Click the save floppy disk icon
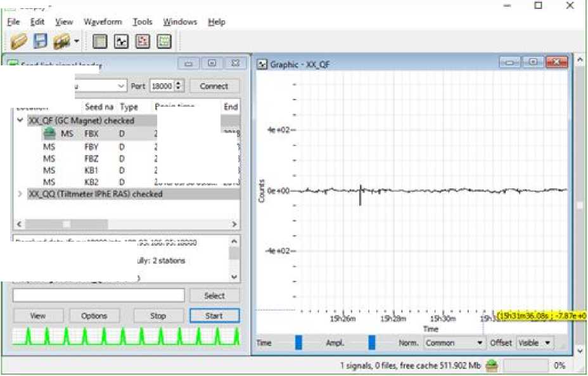 tap(41, 41)
